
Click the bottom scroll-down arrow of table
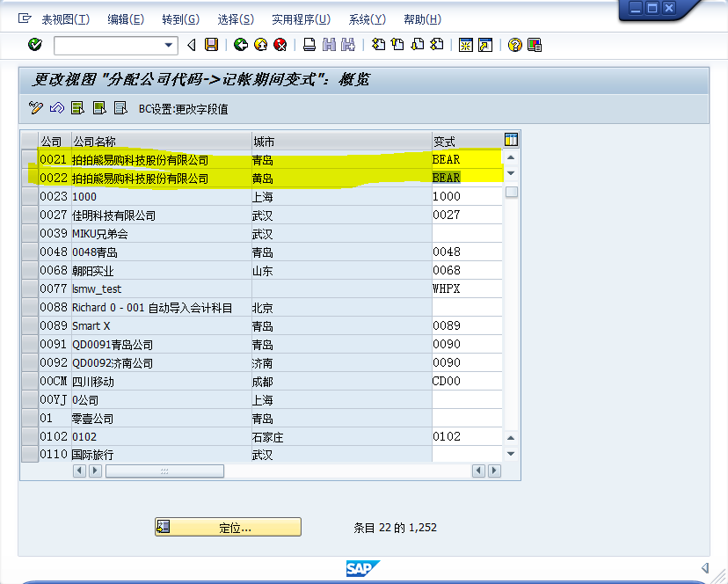(x=511, y=454)
